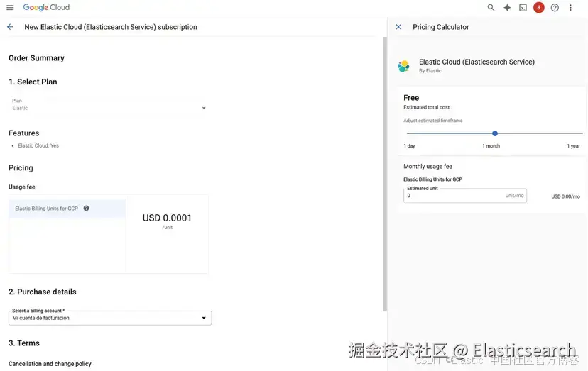588x371 pixels.
Task: Activate Cloud Shell terminal icon
Action: pyautogui.click(x=523, y=8)
